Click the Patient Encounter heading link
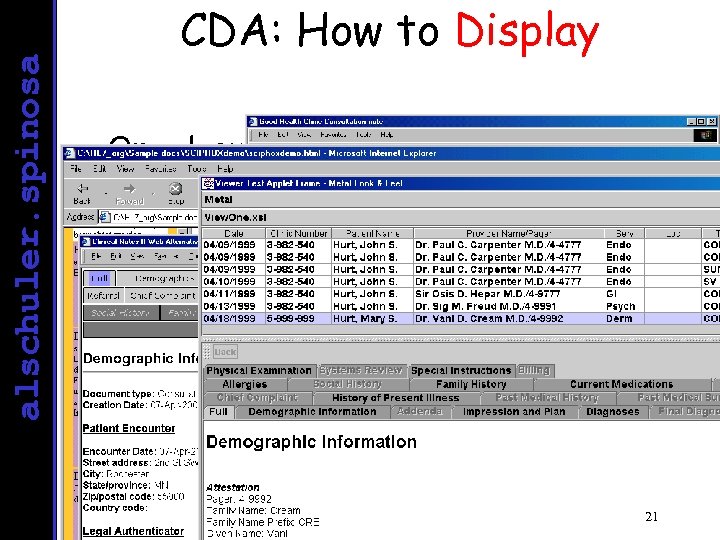The width and height of the screenshot is (720, 540). coord(129,428)
